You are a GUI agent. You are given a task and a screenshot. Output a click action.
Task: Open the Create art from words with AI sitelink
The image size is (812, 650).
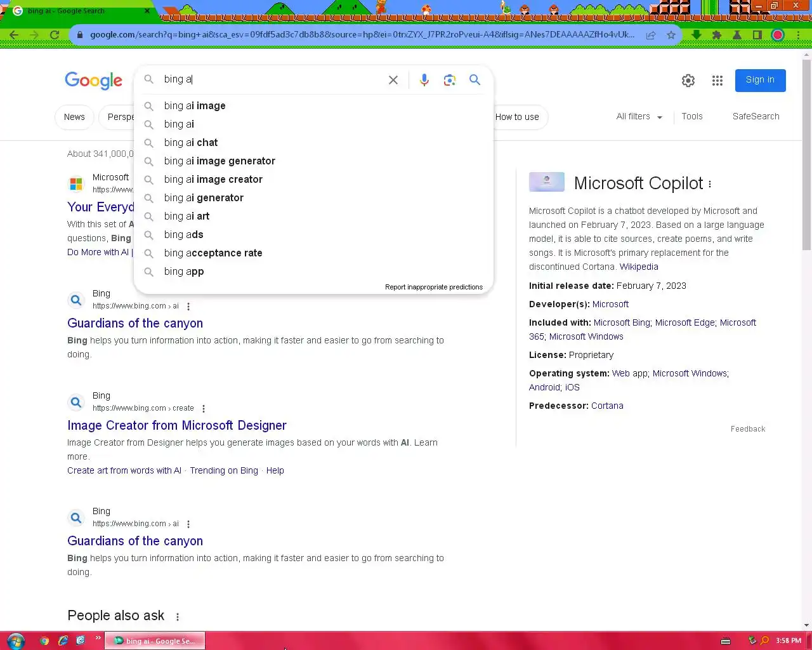coord(124,471)
